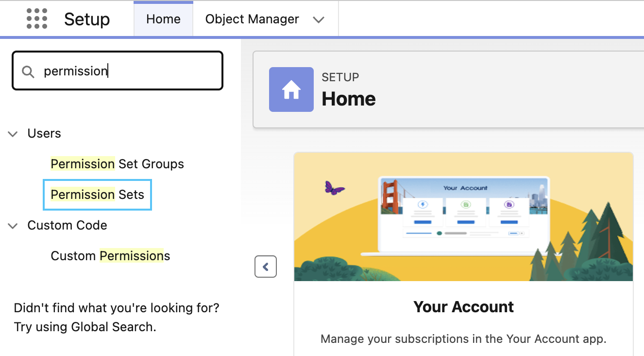Collapse the Users section chevron
The height and width of the screenshot is (356, 644).
click(x=13, y=134)
